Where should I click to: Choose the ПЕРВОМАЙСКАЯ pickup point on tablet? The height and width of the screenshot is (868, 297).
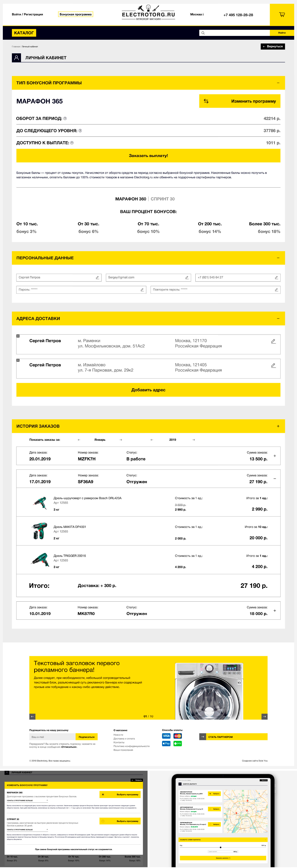[214, 824]
